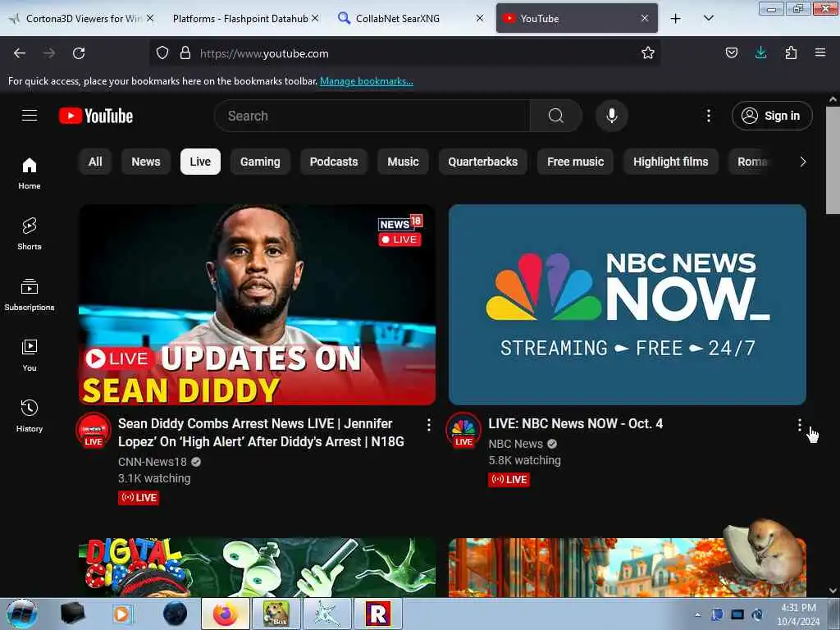Click the Save to Pocket icon
The width and height of the screenshot is (840, 630).
coord(731,52)
